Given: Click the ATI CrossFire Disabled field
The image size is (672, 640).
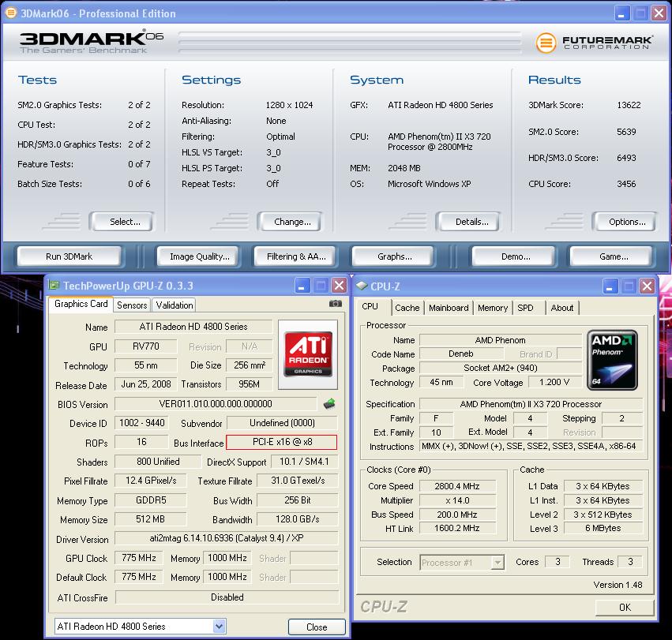Looking at the screenshot, I should click(227, 597).
